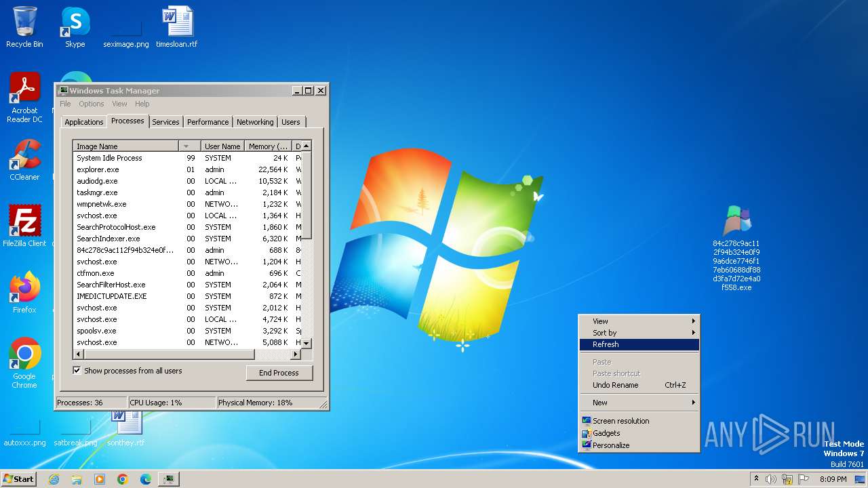Select the 84c278c9ac11...f558.exe desktop file
Viewport: 868px width, 488px height.
pyautogui.click(x=736, y=249)
